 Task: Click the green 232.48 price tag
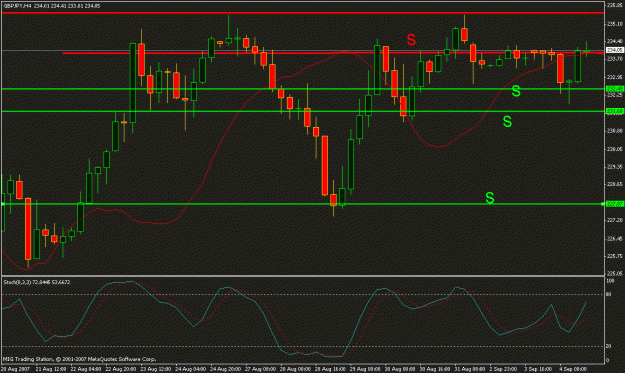614,88
